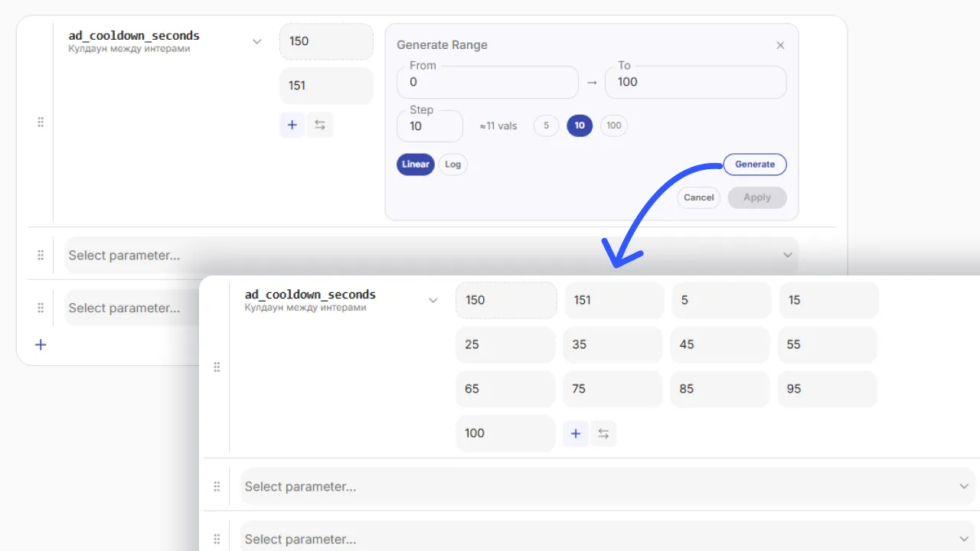Click the Cancel button

pos(699,197)
